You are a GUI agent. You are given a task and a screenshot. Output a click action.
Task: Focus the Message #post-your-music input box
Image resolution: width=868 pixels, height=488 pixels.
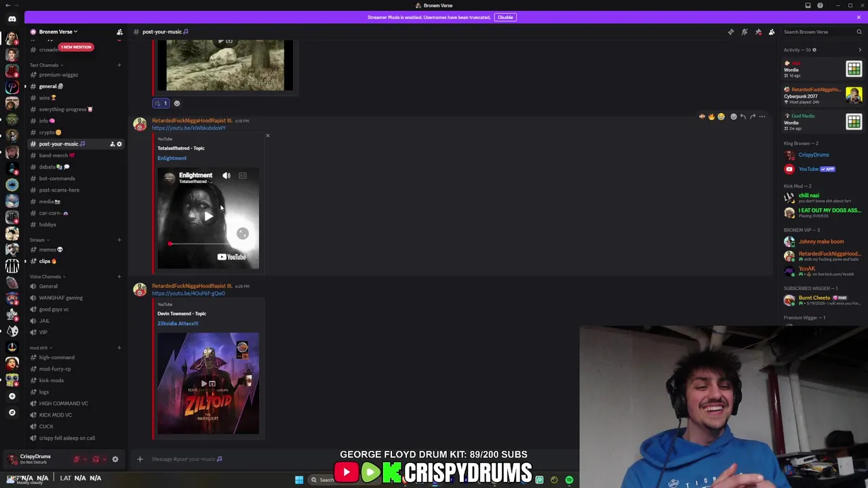[353, 459]
